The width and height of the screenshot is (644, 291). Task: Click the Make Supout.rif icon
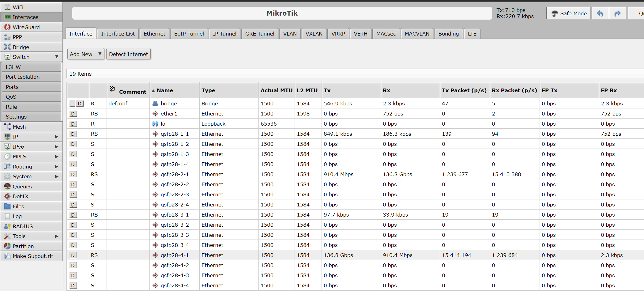7,256
